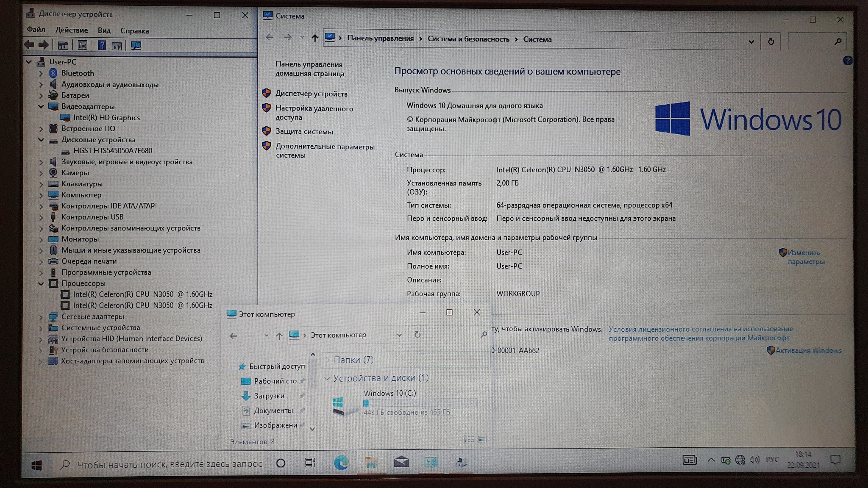Image resolution: width=868 pixels, height=488 pixels.
Task: Expand the Bluetooth node in device tree
Action: pyautogui.click(x=41, y=73)
